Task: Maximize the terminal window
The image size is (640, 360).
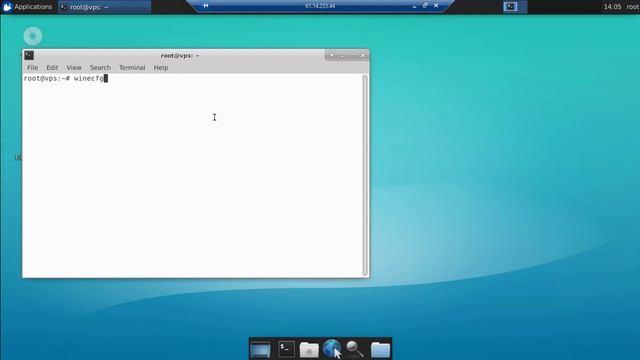Action: 353,55
